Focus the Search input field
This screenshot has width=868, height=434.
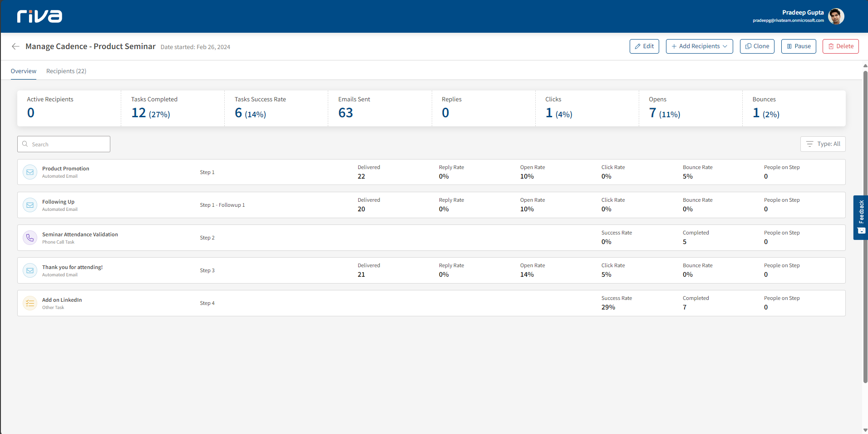68,144
